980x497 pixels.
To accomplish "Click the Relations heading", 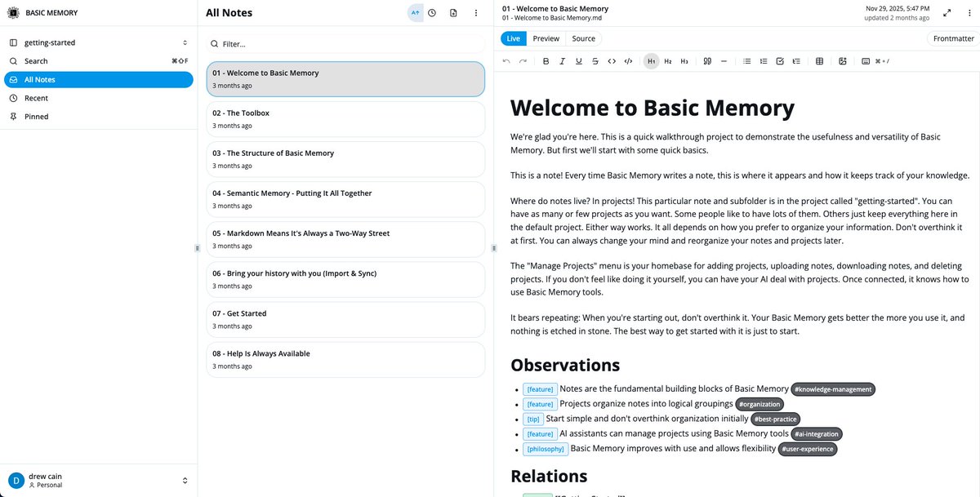I will (549, 476).
